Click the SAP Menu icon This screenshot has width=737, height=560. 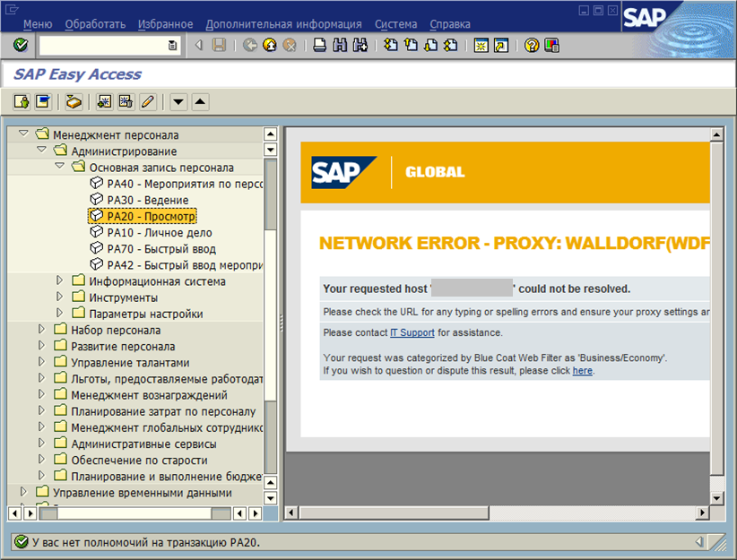pos(43,101)
